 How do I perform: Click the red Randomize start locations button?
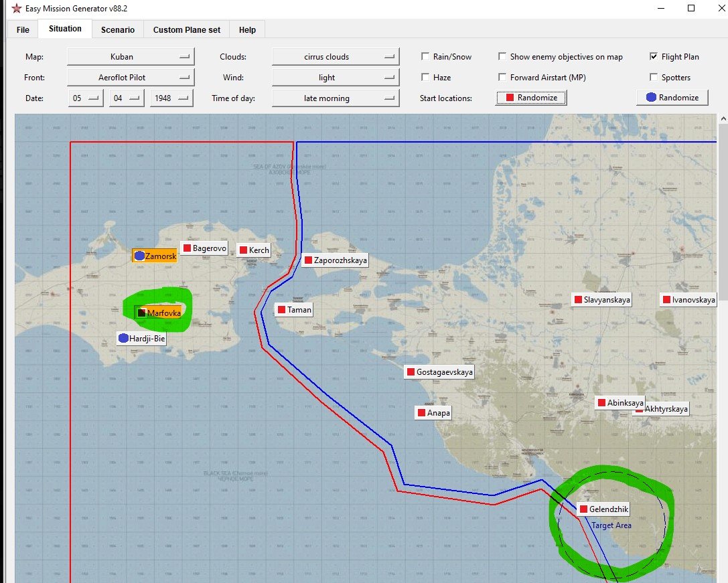pyautogui.click(x=532, y=98)
